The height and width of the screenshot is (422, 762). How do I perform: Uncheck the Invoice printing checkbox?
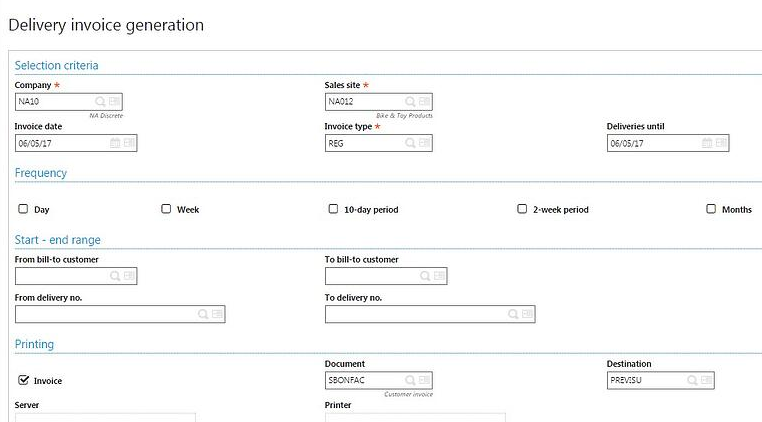pyautogui.click(x=23, y=380)
